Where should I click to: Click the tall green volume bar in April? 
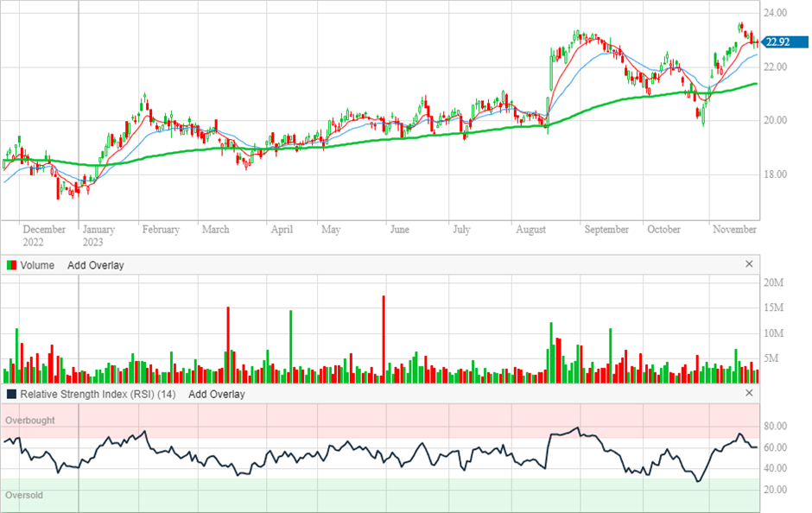(290, 346)
